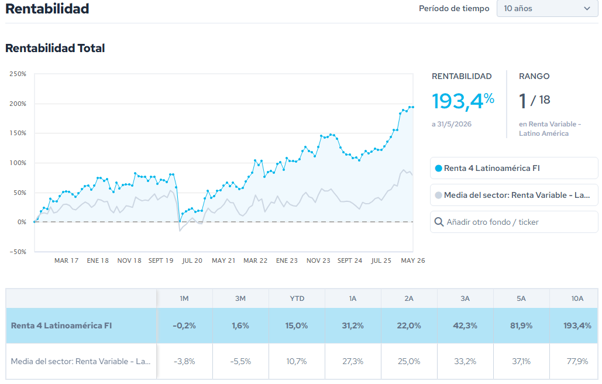Select the 5A column header
The image size is (602, 384).
tap(521, 298)
